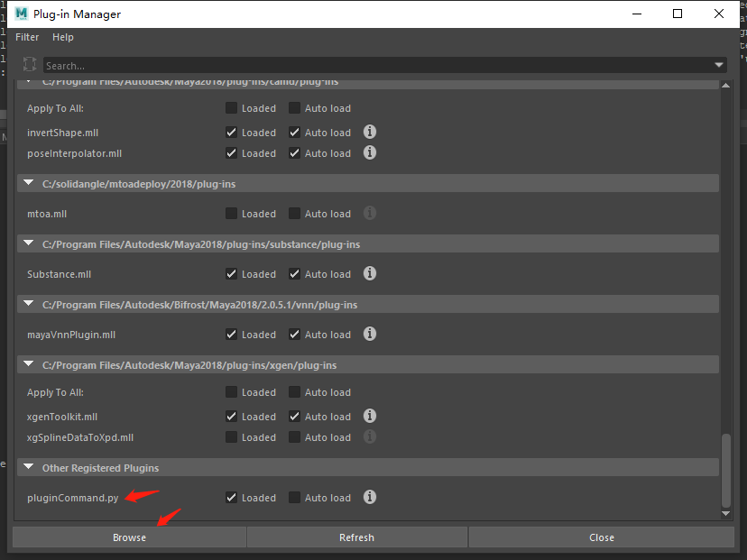Check Apply To All Loaded above invertShape.mll
Screen dimensions: 747x560
click(x=232, y=108)
